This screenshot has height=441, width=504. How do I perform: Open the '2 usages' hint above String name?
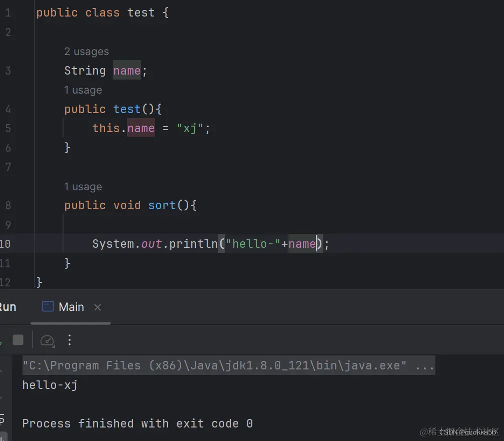click(x=87, y=52)
